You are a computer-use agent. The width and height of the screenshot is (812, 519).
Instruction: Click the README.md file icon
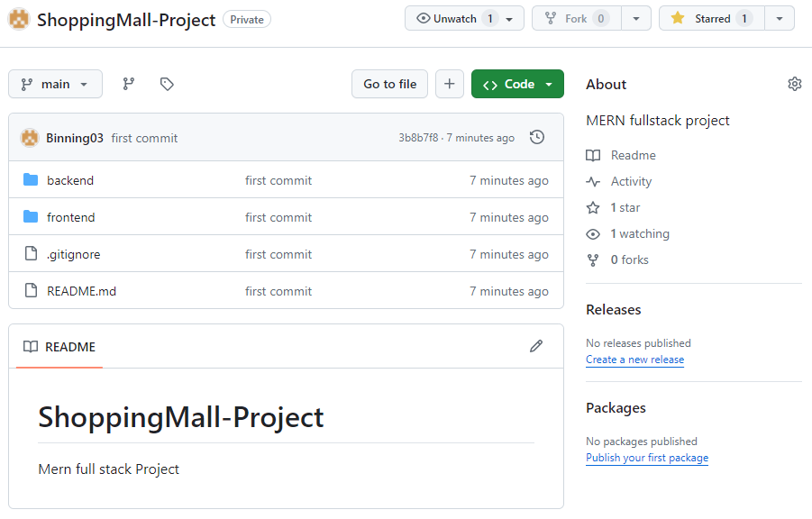click(31, 290)
